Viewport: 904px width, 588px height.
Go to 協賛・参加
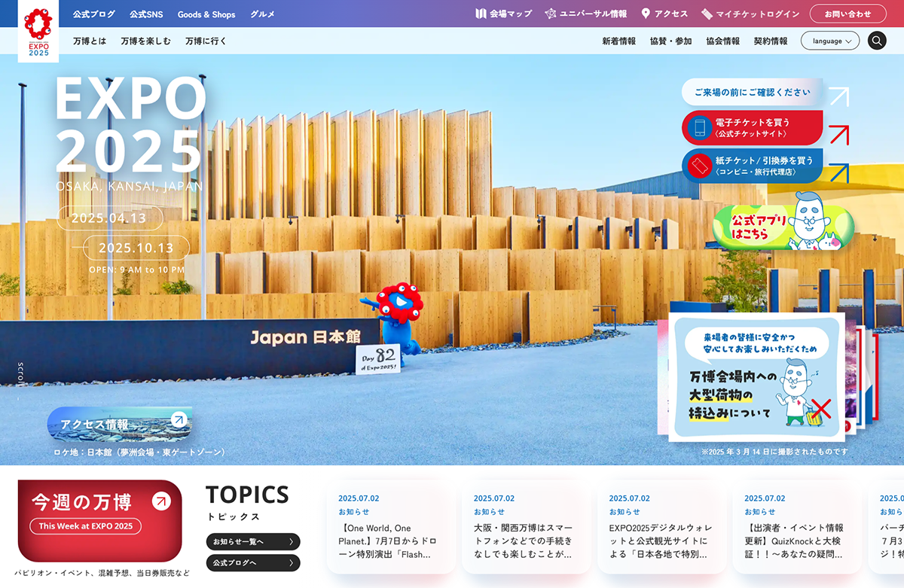[670, 41]
